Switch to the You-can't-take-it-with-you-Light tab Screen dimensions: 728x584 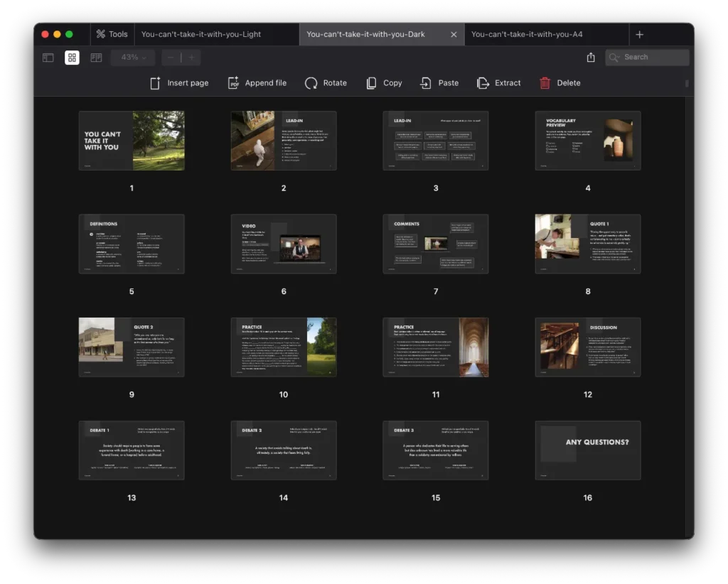click(x=201, y=34)
